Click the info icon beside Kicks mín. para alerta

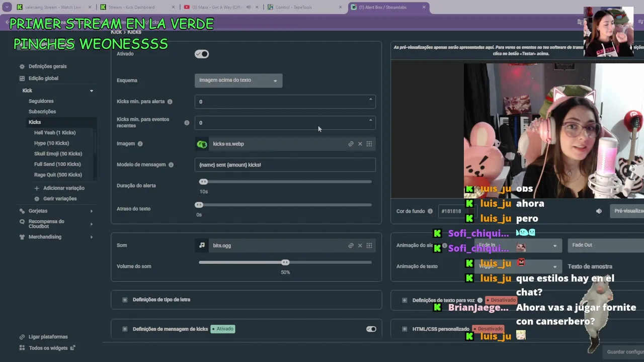[x=170, y=102]
